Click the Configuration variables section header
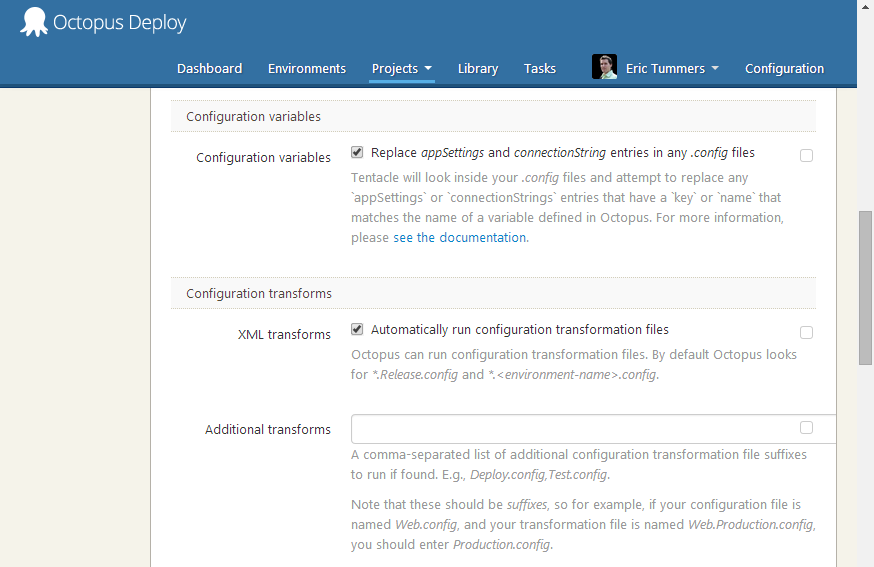The image size is (874, 567). [x=254, y=117]
